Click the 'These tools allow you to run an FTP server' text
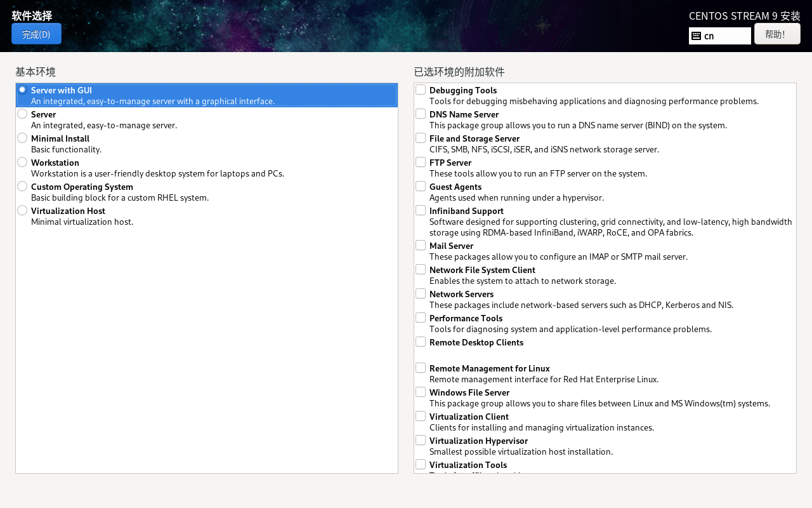This screenshot has width=812, height=508. coord(538,174)
